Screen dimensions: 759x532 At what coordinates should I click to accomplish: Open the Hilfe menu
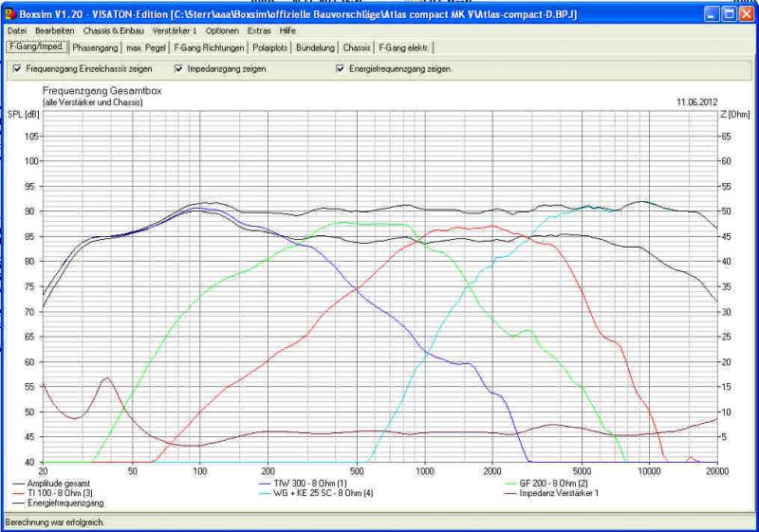tap(287, 31)
